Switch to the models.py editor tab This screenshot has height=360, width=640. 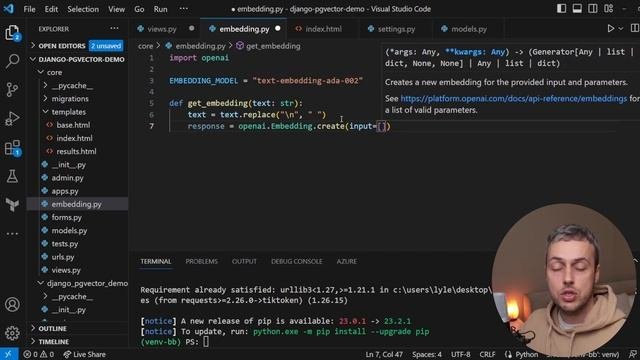[468, 29]
